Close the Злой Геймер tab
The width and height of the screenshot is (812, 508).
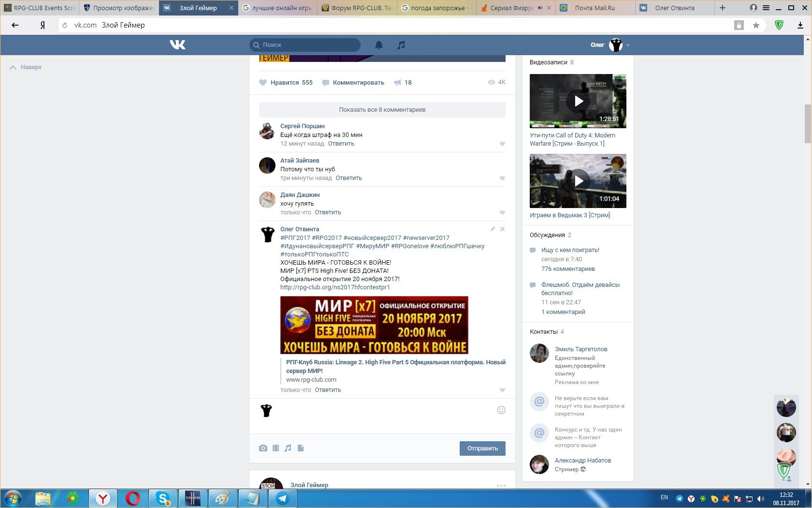(232, 8)
